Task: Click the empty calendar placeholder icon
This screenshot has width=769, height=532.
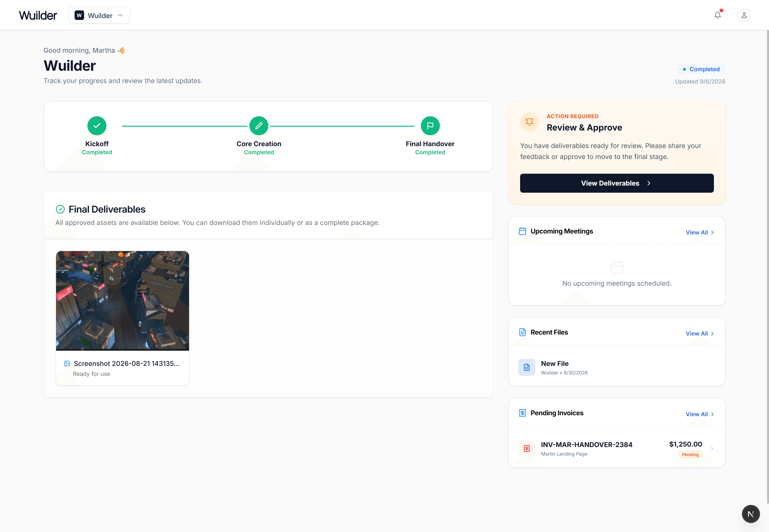Action: pyautogui.click(x=617, y=267)
